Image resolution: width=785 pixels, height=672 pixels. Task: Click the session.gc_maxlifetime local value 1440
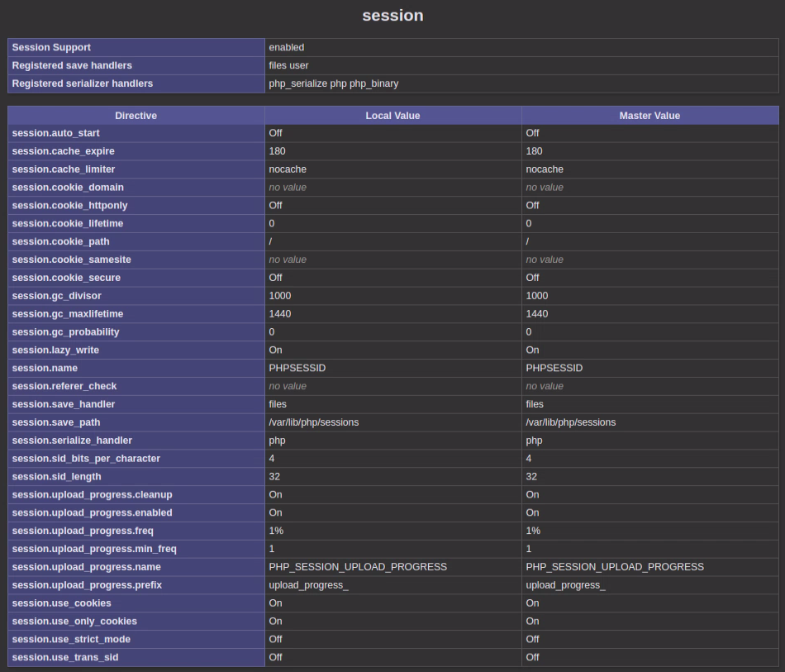280,314
